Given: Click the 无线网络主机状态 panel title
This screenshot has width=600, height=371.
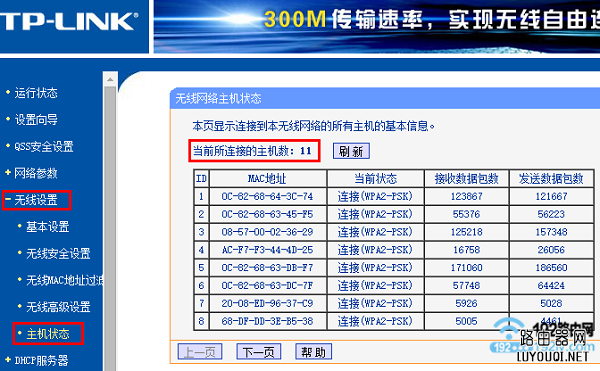Looking at the screenshot, I should 218,99.
